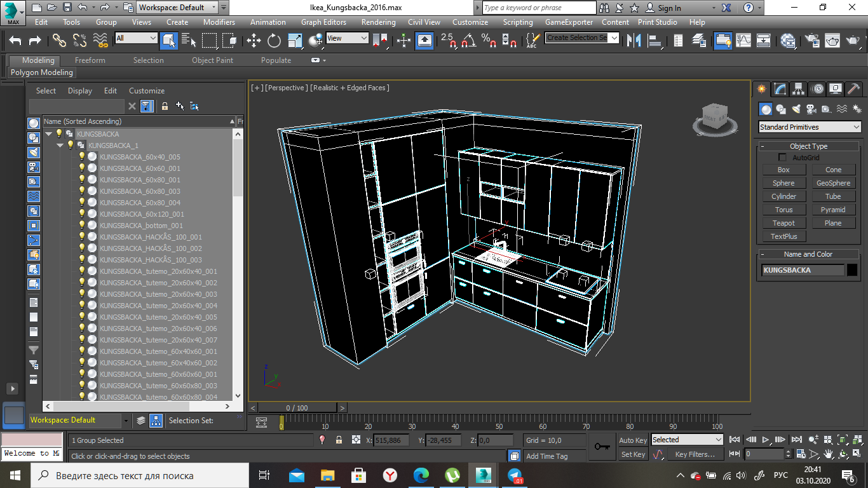Collapse the KUNGSBACKA_1 subgroup

[60, 146]
